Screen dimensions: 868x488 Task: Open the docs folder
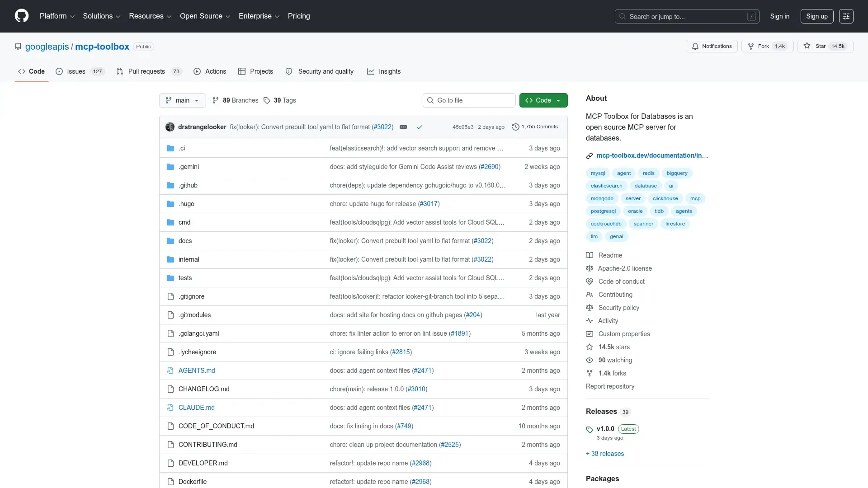pos(185,241)
